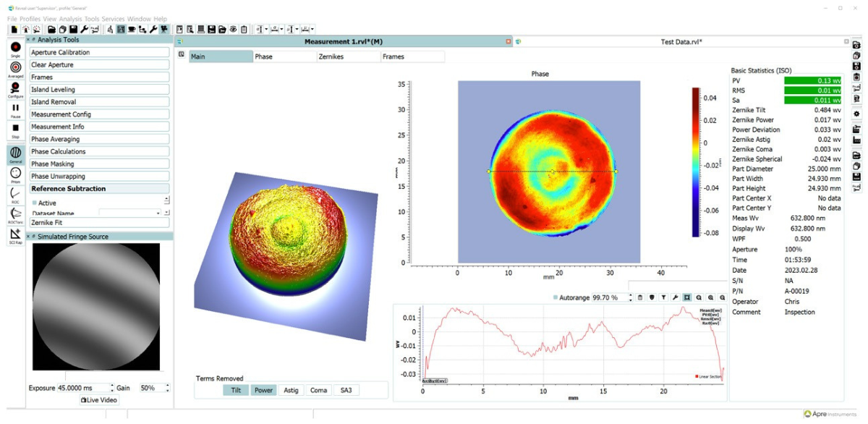Click the Live Video button
Image resolution: width=868 pixels, height=424 pixels.
click(x=99, y=400)
